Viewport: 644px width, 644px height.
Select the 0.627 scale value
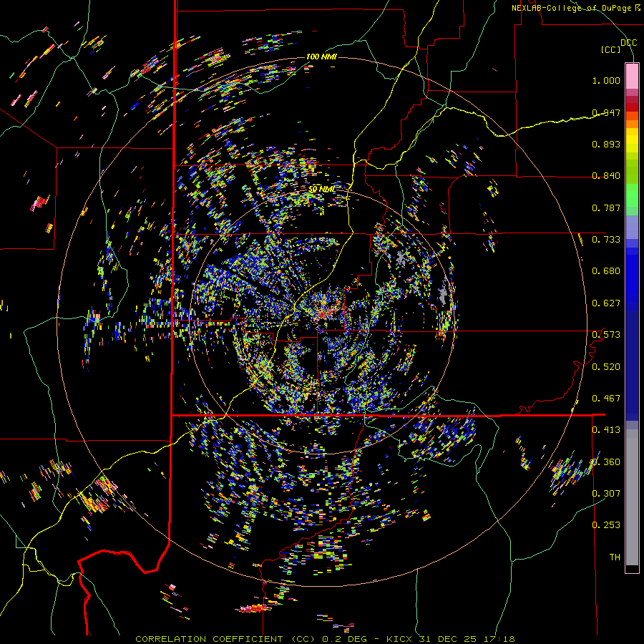(606, 303)
